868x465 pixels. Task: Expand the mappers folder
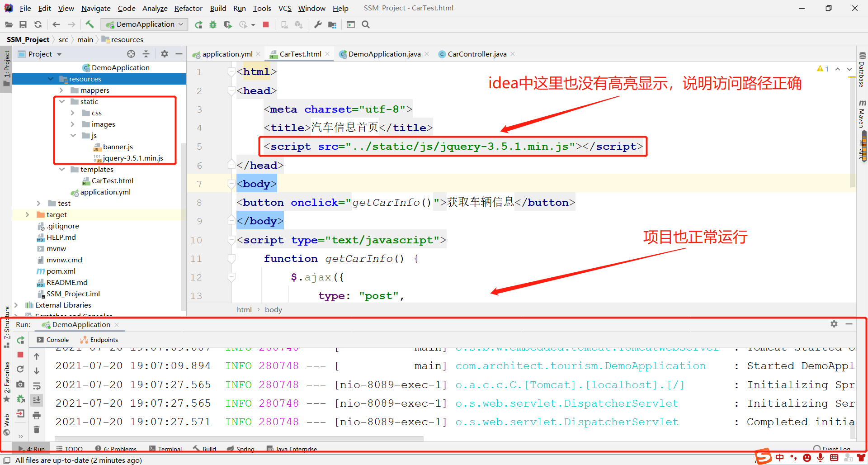coord(61,90)
